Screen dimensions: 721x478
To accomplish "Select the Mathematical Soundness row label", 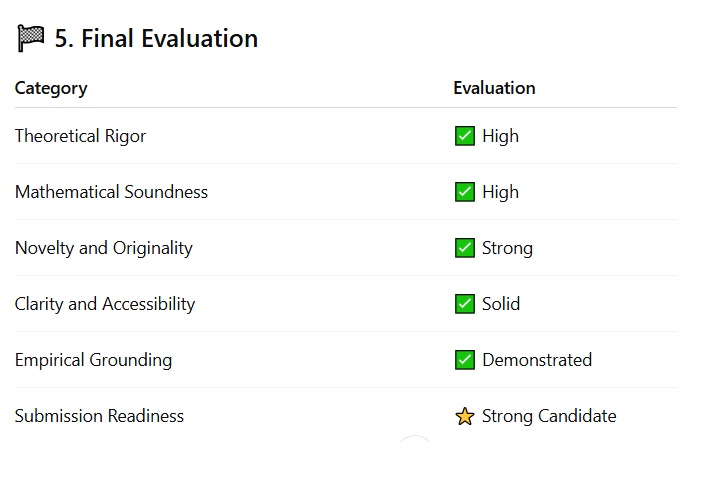I will point(111,192).
